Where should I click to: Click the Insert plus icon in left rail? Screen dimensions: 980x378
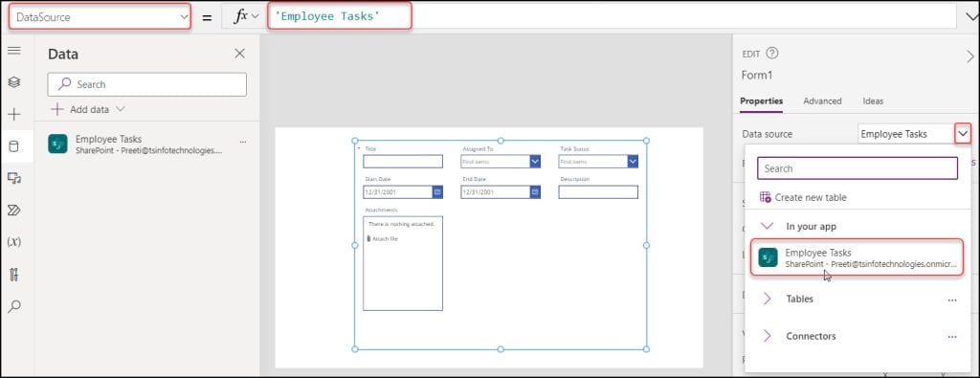pyautogui.click(x=13, y=114)
